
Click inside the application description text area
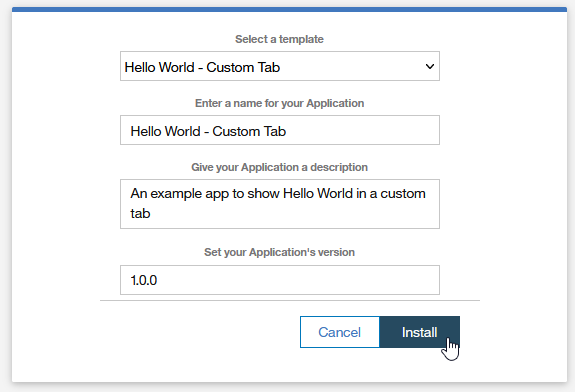click(x=280, y=204)
